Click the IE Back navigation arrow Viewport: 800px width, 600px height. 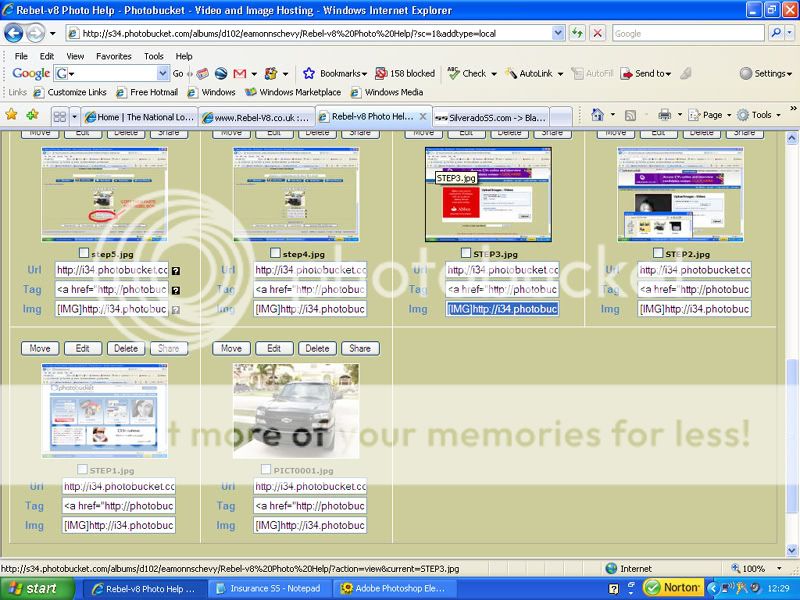pyautogui.click(x=14, y=33)
